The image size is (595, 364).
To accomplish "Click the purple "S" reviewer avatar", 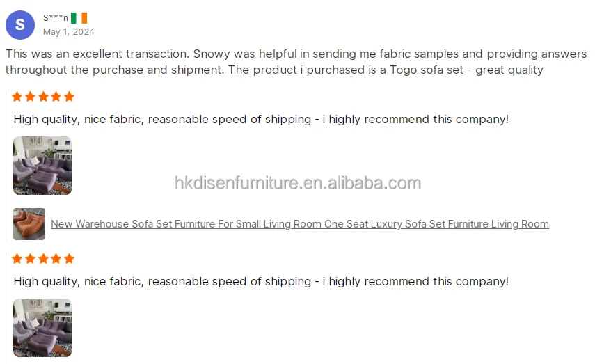I will (x=20, y=25).
